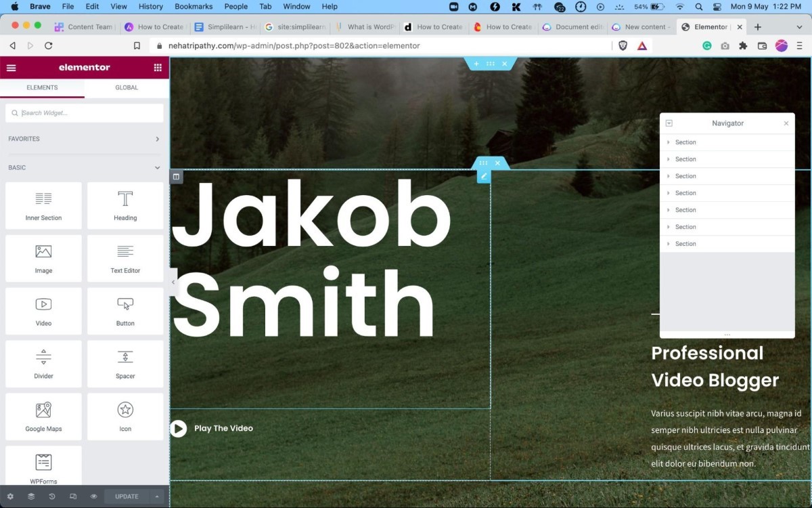Select the Text Editor widget
This screenshot has width=812, height=508.
pos(125,259)
